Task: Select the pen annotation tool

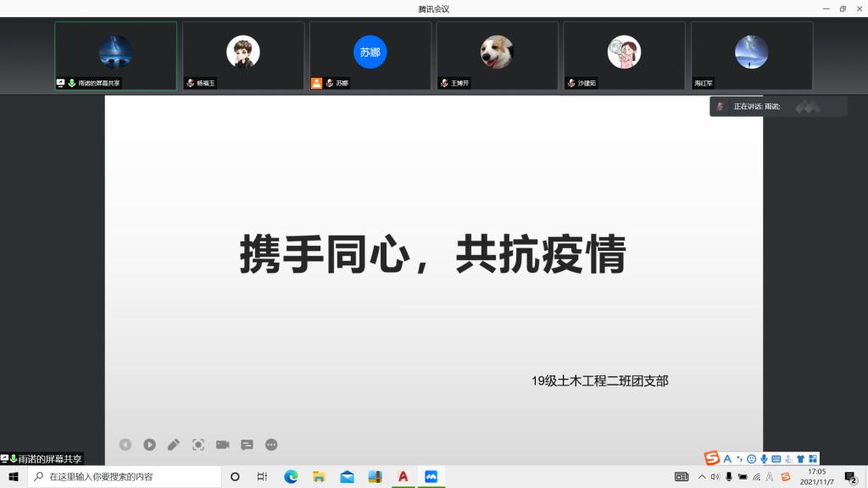Action: pos(174,445)
